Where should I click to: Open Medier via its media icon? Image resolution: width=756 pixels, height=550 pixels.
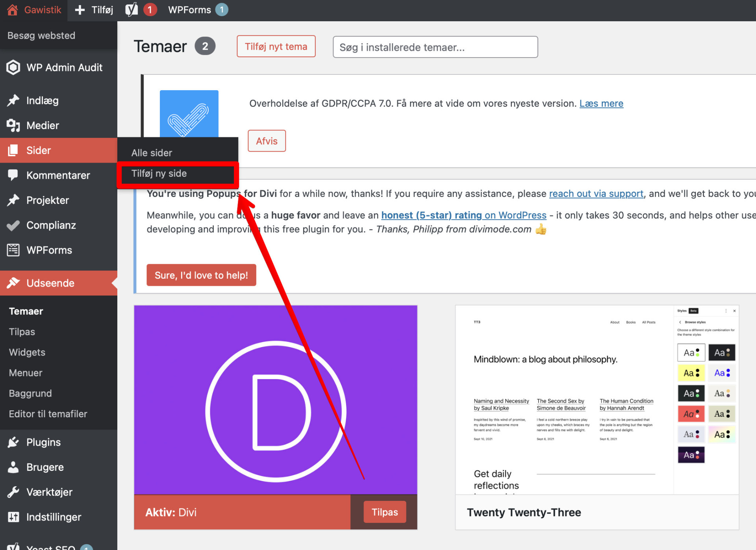pyautogui.click(x=13, y=126)
